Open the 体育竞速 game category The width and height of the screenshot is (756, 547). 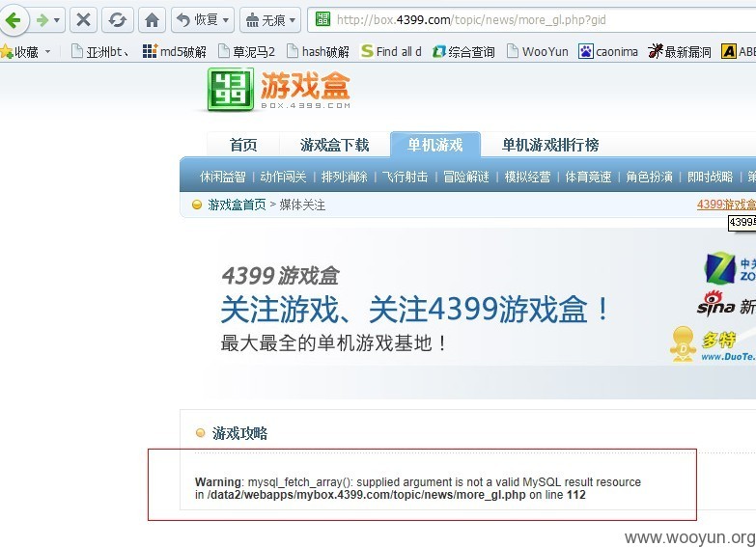coord(588,177)
